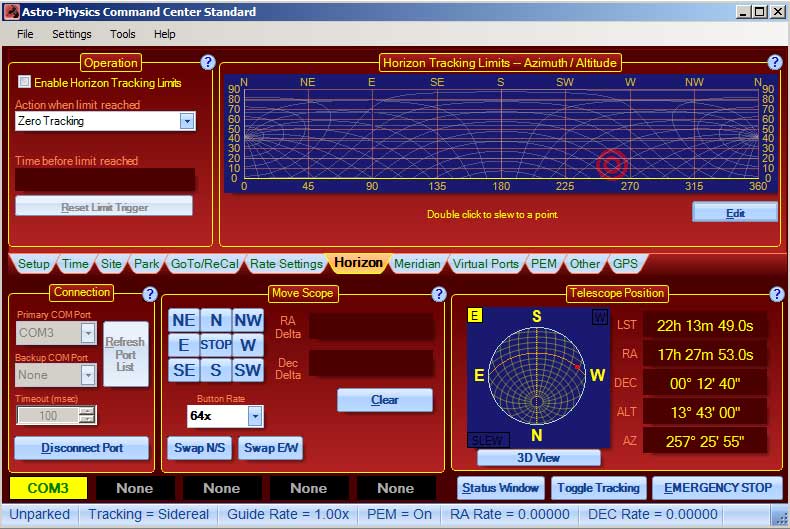The width and height of the screenshot is (790, 529).
Task: Switch to the Meridian tab
Action: pos(417,263)
